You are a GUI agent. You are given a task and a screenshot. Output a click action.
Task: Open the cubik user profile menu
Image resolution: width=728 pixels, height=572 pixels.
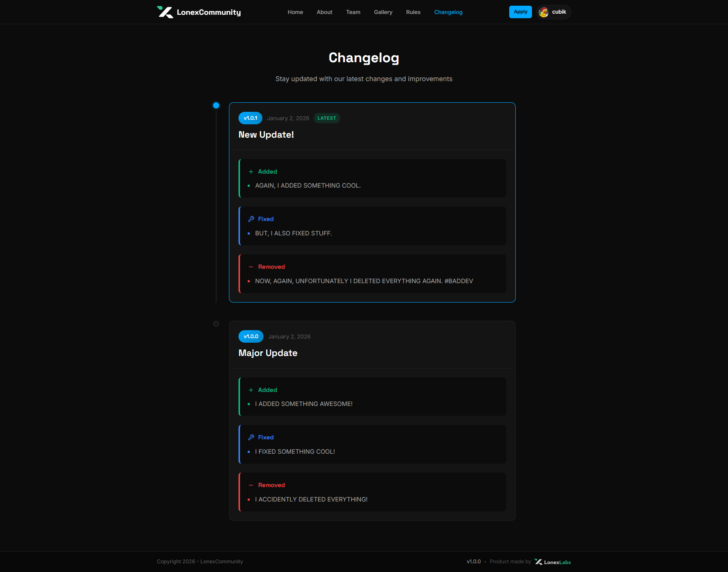click(x=554, y=12)
